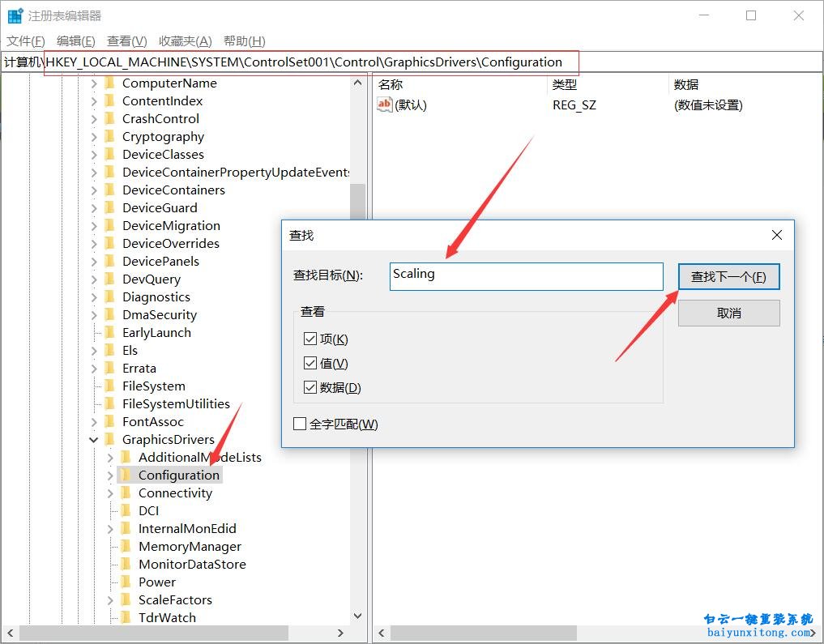Click the (默认) string value icon

tap(385, 105)
